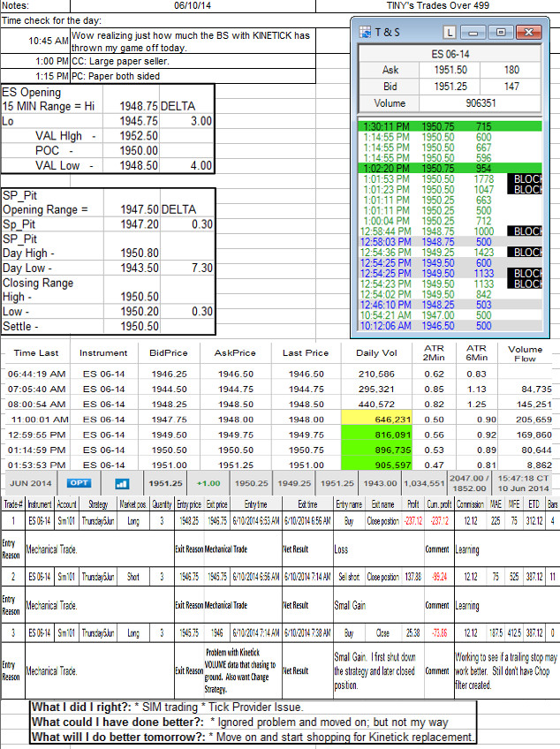The width and height of the screenshot is (560, 749).
Task: Click the BLOCK tag on the 12:58:44 PM row
Action: pos(525,231)
